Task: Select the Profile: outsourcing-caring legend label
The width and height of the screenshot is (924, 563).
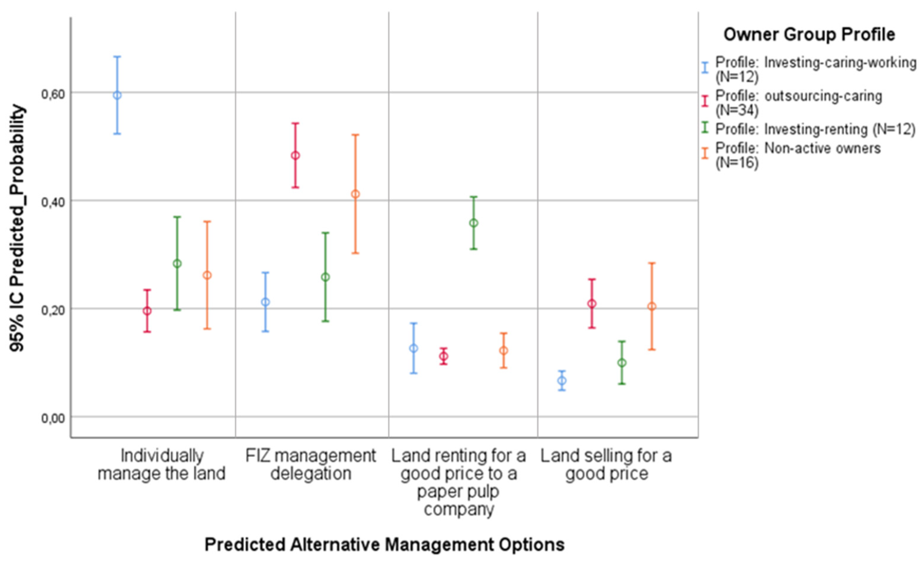Action: click(799, 103)
